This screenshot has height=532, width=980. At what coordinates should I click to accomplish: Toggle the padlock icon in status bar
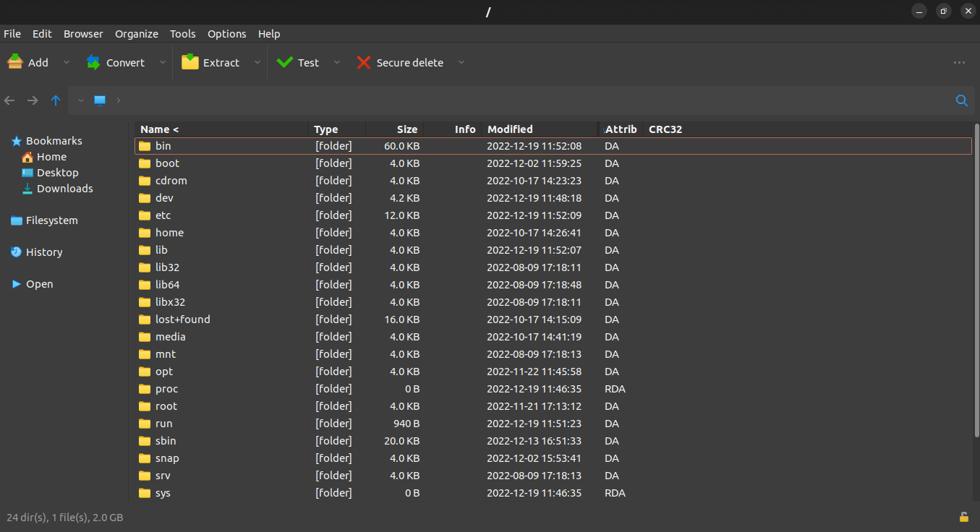963,517
